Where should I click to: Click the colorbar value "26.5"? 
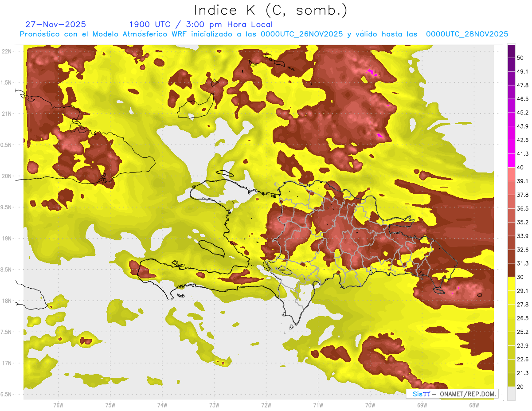[x=522, y=319]
